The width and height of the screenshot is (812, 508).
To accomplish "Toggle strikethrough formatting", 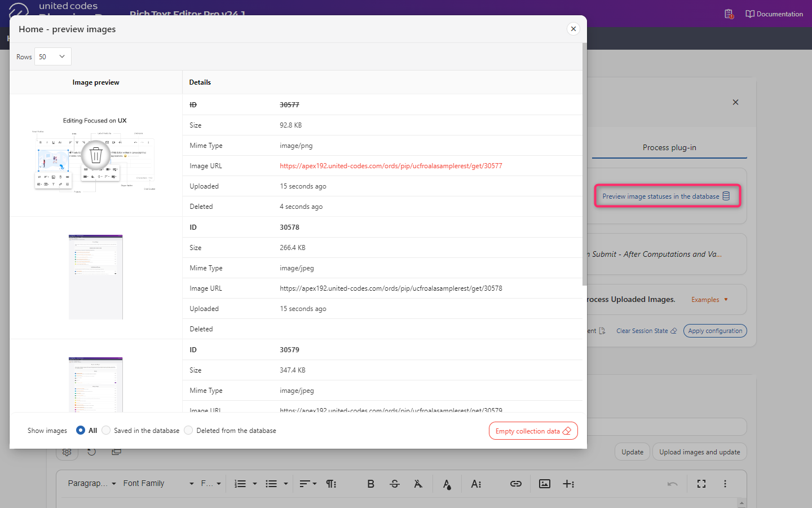I will point(395,484).
